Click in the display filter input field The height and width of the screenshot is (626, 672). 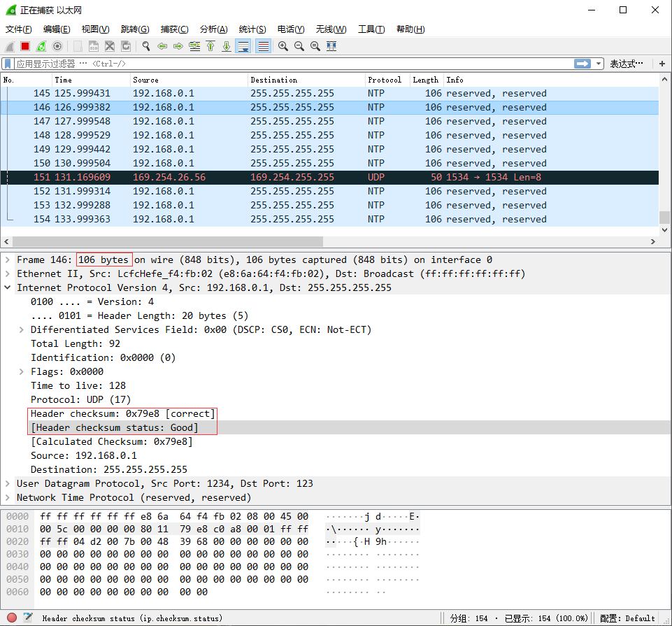[x=280, y=64]
